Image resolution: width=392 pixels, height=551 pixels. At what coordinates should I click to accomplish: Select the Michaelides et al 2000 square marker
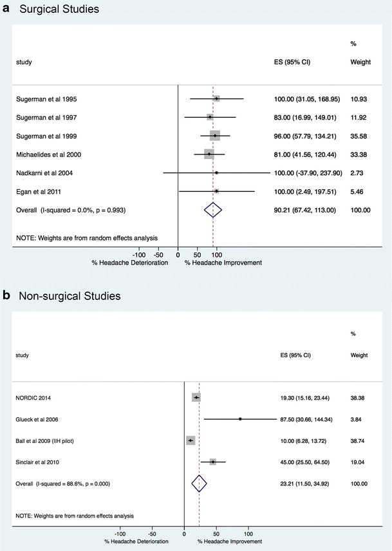209,154
